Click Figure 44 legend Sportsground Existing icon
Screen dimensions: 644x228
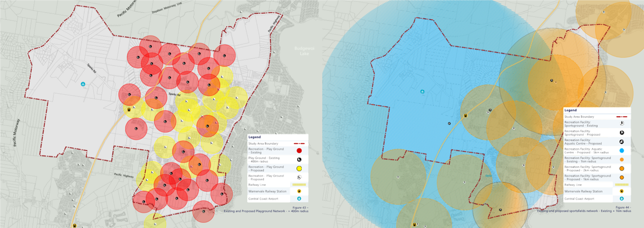622,124
